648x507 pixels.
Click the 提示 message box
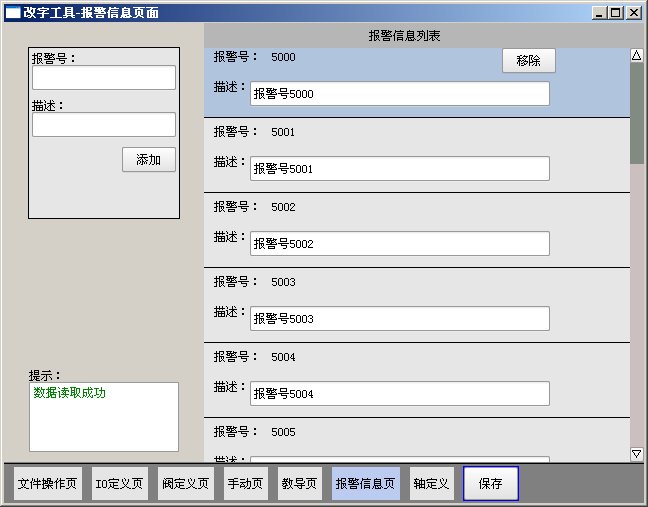tap(104, 417)
